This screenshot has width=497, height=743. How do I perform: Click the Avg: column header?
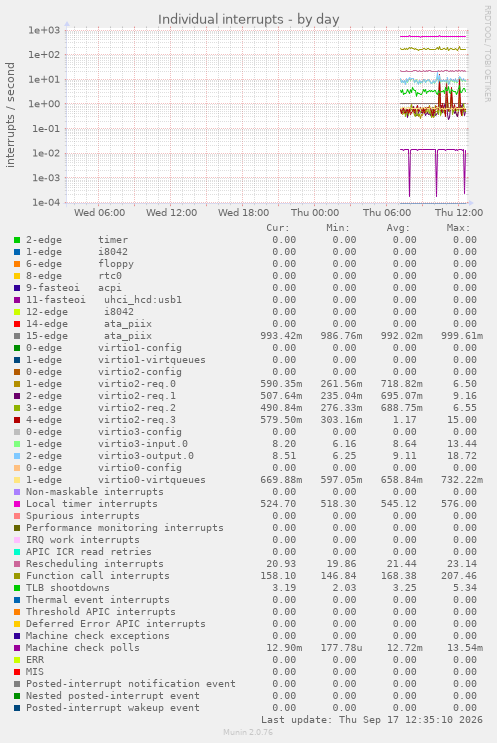[398, 228]
